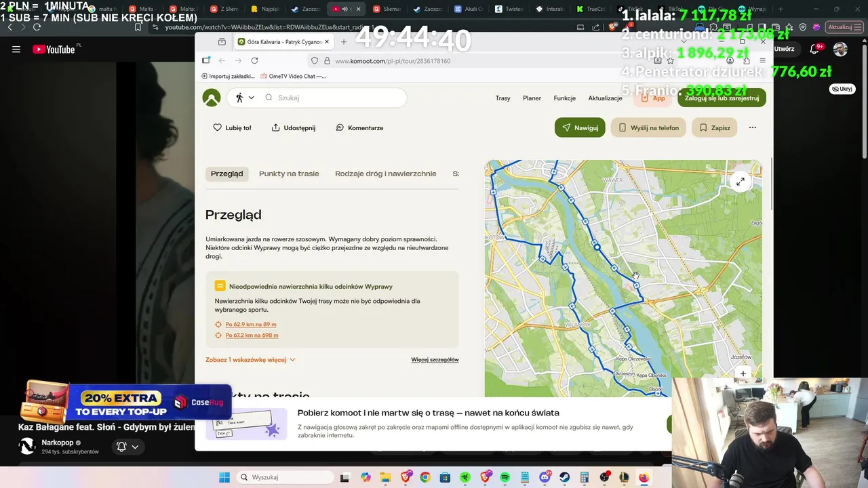This screenshot has width=868, height=488.
Task: Click the YouTube logo
Action: [x=54, y=49]
